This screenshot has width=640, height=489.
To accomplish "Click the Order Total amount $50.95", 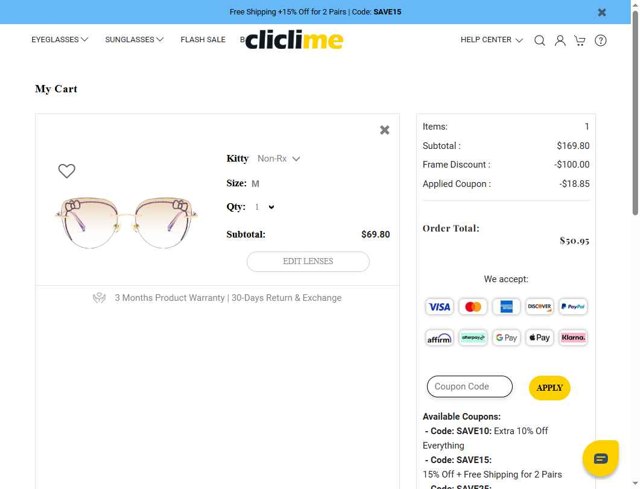I will click(574, 241).
